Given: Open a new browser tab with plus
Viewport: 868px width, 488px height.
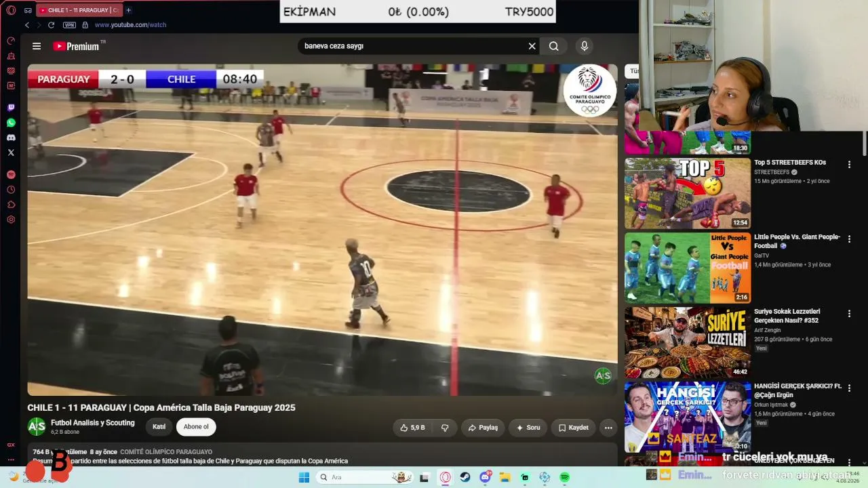Looking at the screenshot, I should [128, 10].
